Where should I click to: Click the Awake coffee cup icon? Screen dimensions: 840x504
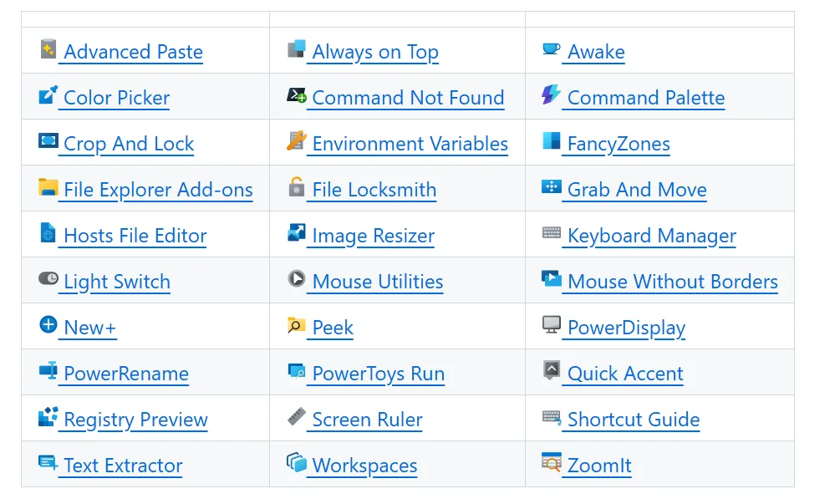coord(551,49)
